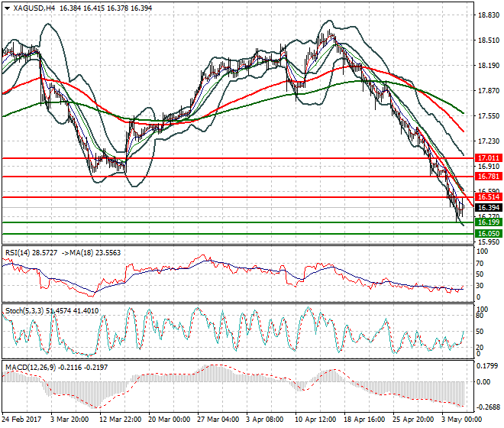Select the XAGUSD,H4 chart title text
The height and width of the screenshot is (428, 504).
(34, 8)
